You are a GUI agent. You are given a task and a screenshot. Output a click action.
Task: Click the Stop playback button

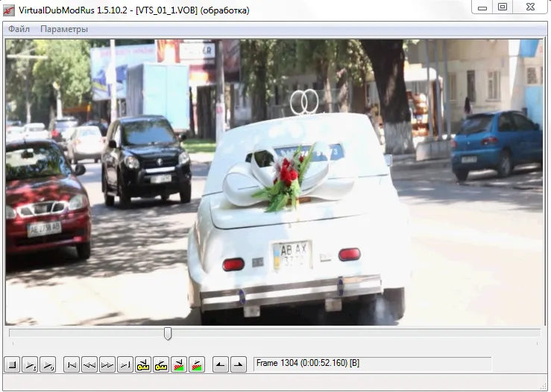(x=12, y=365)
